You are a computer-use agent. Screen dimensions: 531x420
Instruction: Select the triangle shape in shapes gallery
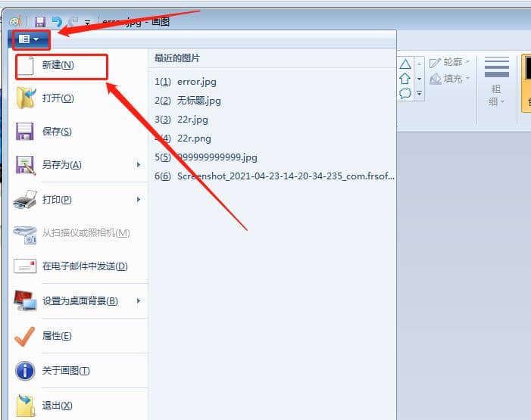point(405,64)
